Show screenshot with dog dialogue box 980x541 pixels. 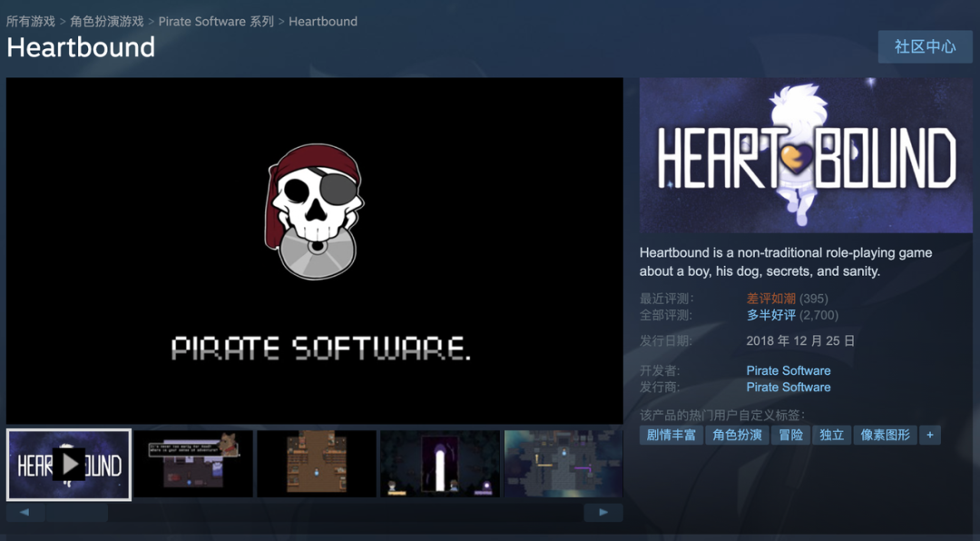point(194,464)
